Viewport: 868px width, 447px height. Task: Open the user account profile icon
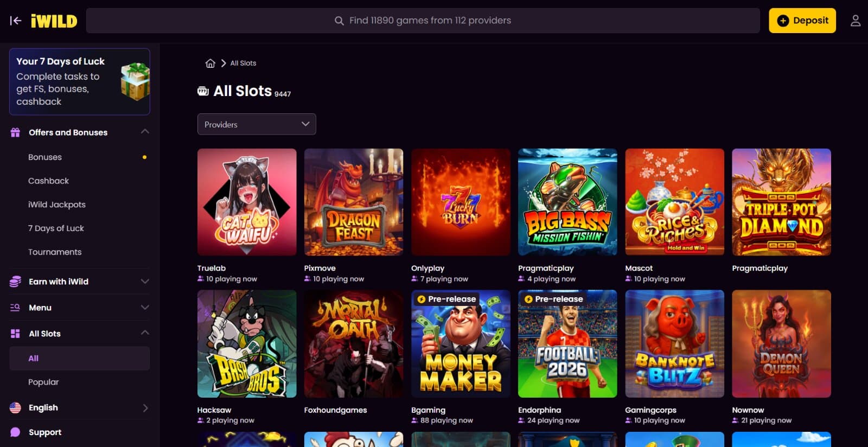[x=855, y=21]
